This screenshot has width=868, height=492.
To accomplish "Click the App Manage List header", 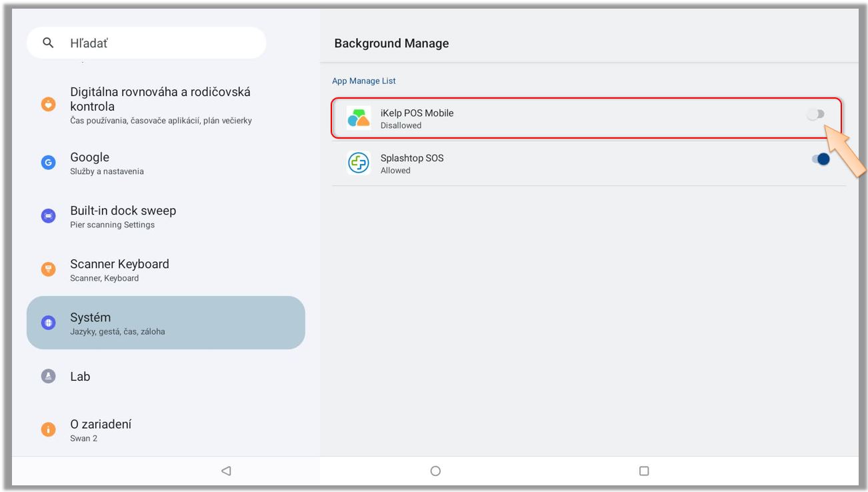I will pyautogui.click(x=364, y=81).
